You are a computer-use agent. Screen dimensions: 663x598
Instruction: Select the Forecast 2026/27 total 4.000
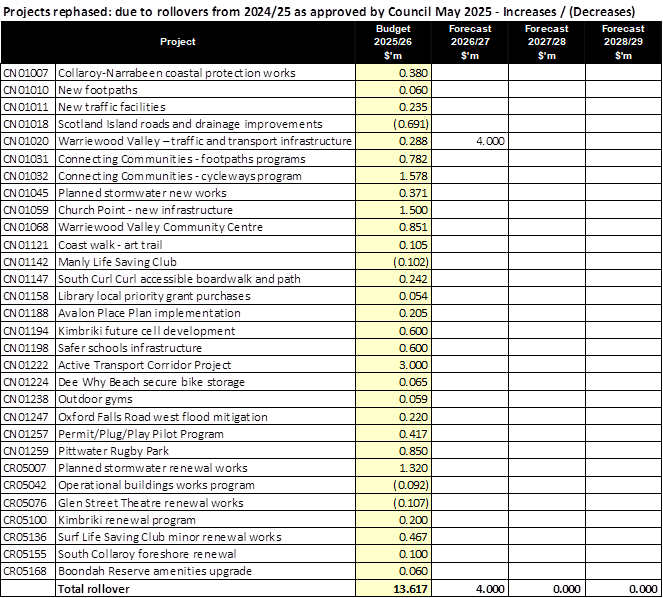tap(490, 589)
